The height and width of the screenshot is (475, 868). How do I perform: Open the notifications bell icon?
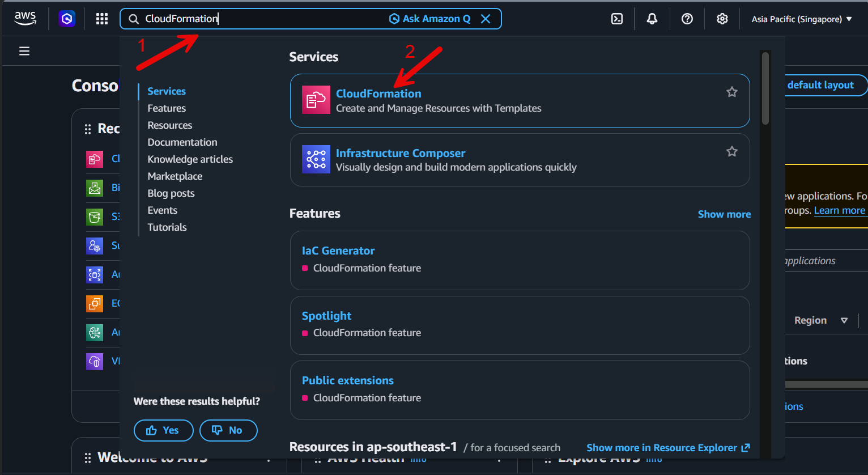(x=652, y=19)
